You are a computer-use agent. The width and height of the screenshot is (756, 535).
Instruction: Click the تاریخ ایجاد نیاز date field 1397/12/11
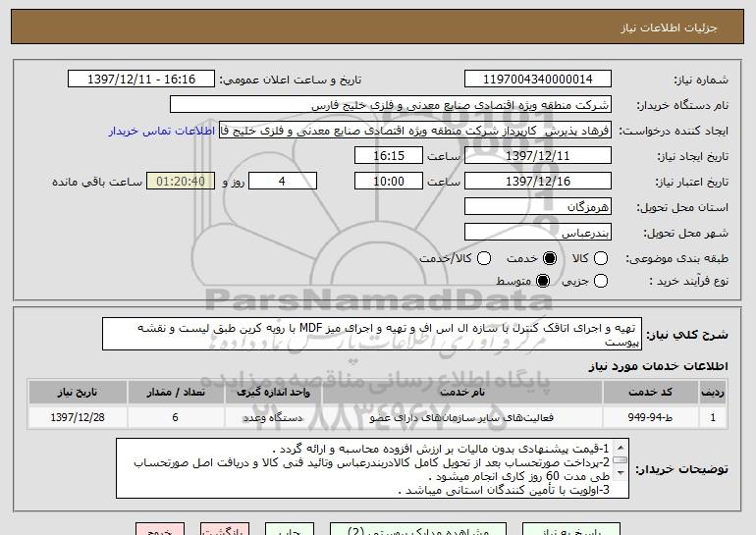coord(538,156)
